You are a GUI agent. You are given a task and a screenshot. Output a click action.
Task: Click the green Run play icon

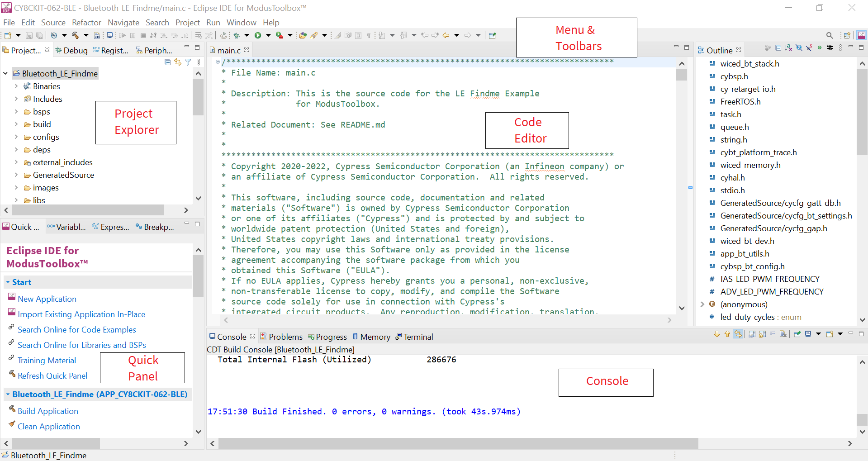tap(258, 35)
